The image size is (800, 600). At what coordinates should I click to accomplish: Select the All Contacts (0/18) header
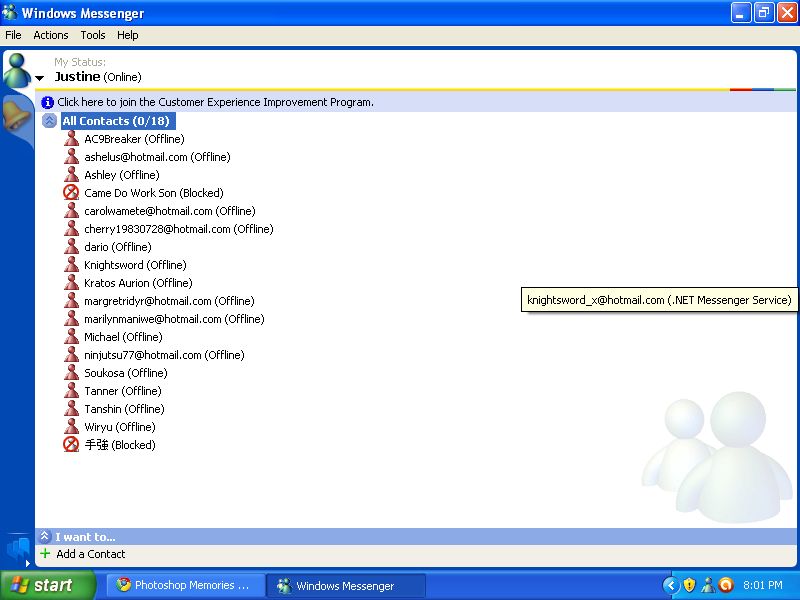tap(116, 121)
